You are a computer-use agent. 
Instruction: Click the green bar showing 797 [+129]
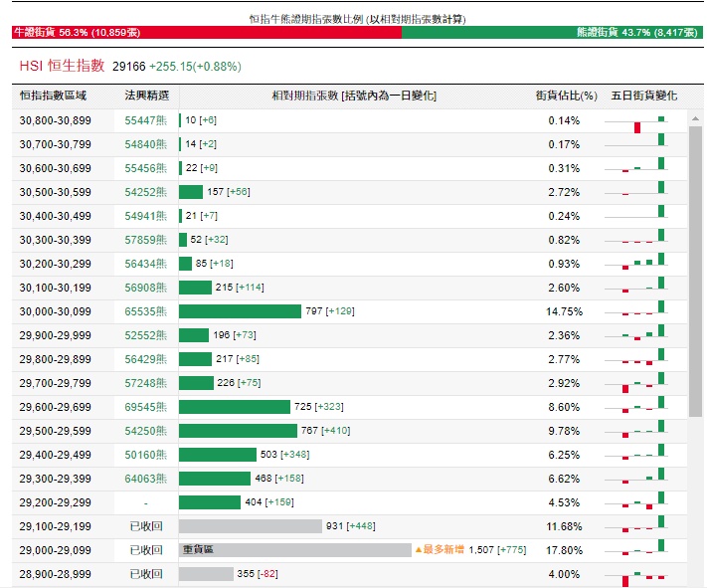(x=240, y=311)
